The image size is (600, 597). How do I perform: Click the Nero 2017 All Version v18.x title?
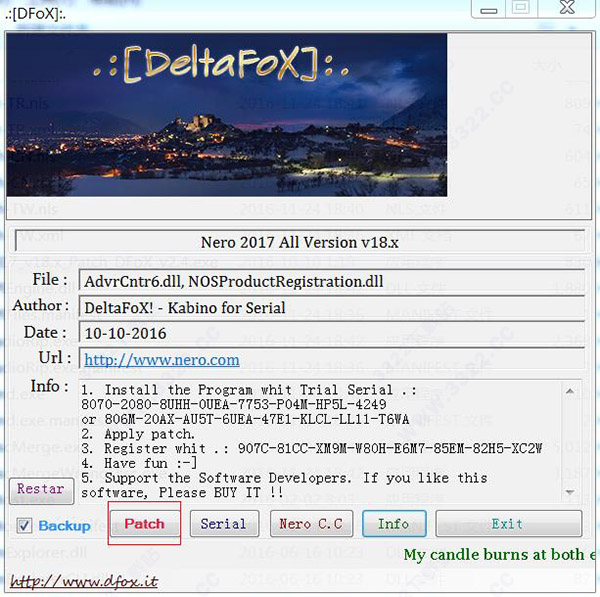[x=300, y=242]
